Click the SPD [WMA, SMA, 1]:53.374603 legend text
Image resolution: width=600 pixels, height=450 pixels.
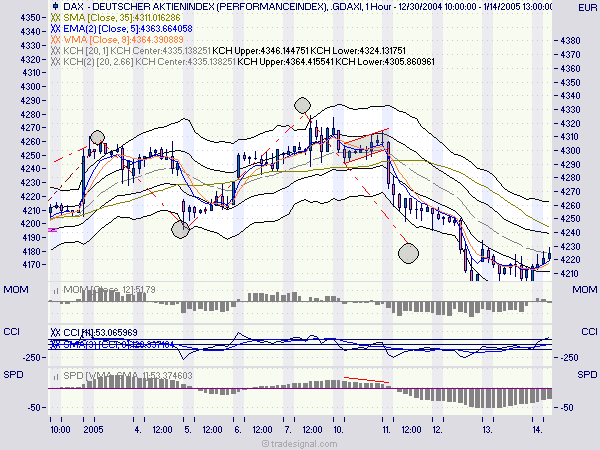point(128,375)
